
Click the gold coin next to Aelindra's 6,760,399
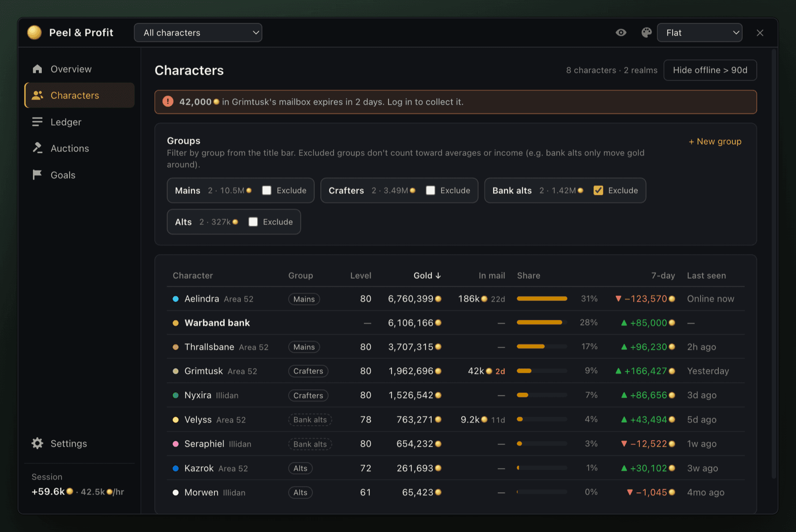(x=438, y=299)
